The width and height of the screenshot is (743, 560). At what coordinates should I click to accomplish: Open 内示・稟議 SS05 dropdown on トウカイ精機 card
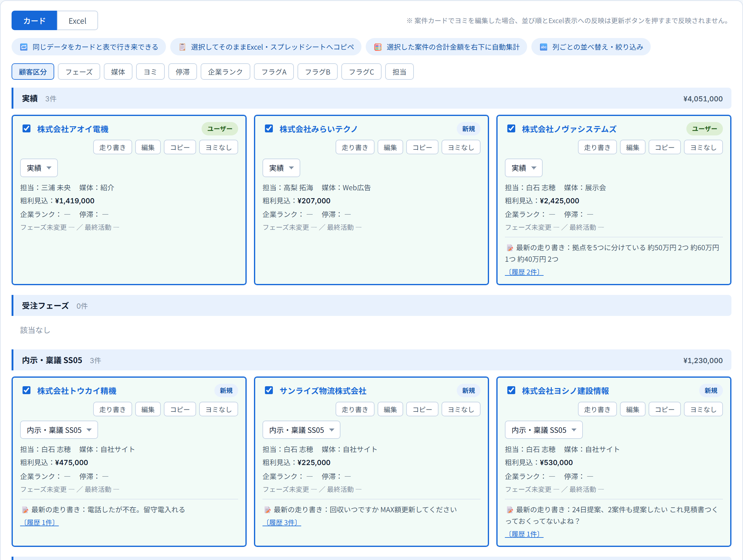(59, 430)
